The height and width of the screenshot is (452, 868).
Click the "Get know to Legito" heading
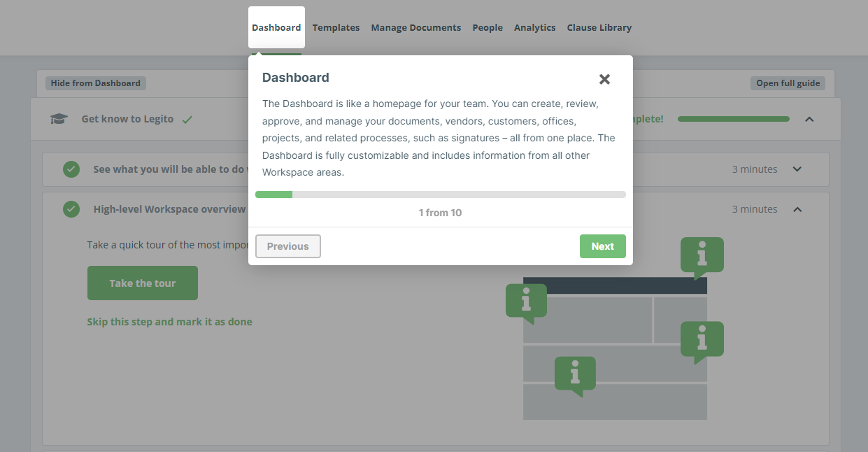(127, 119)
